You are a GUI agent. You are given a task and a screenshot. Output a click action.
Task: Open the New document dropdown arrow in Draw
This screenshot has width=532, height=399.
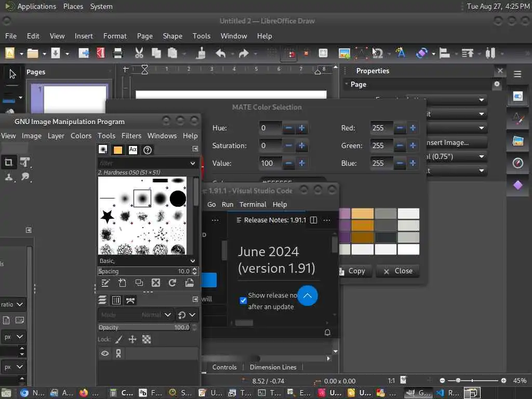(x=21, y=54)
